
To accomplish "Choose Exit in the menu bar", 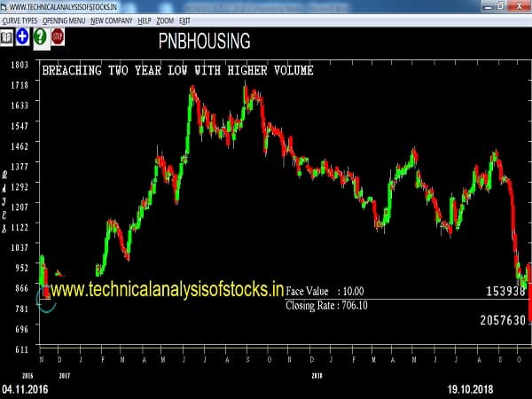I will coord(184,20).
